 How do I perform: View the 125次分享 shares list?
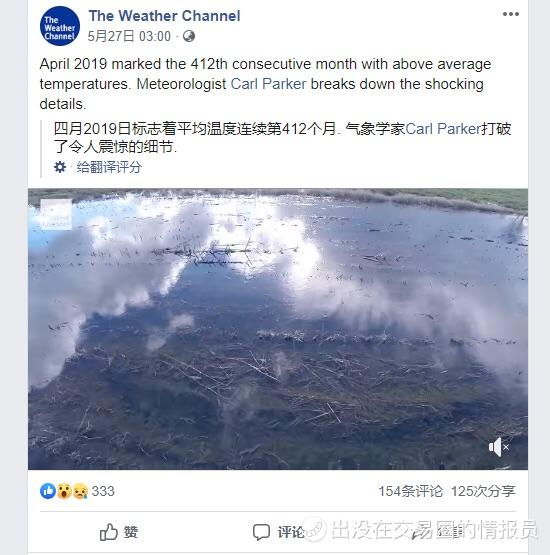point(483,491)
